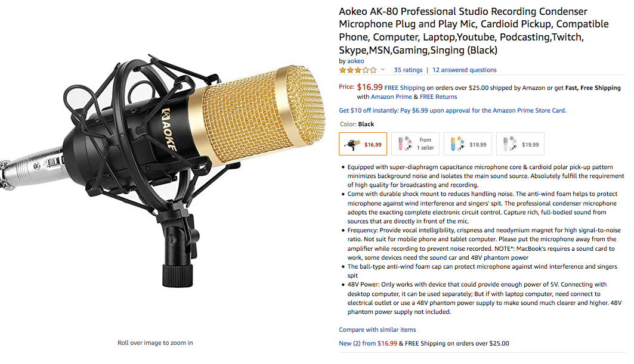Visit the aokeo brand page
The width and height of the screenshot is (634, 364).
click(x=356, y=61)
